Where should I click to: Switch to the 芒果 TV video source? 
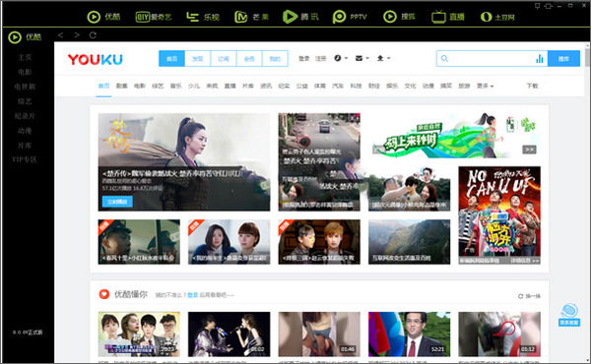click(251, 17)
